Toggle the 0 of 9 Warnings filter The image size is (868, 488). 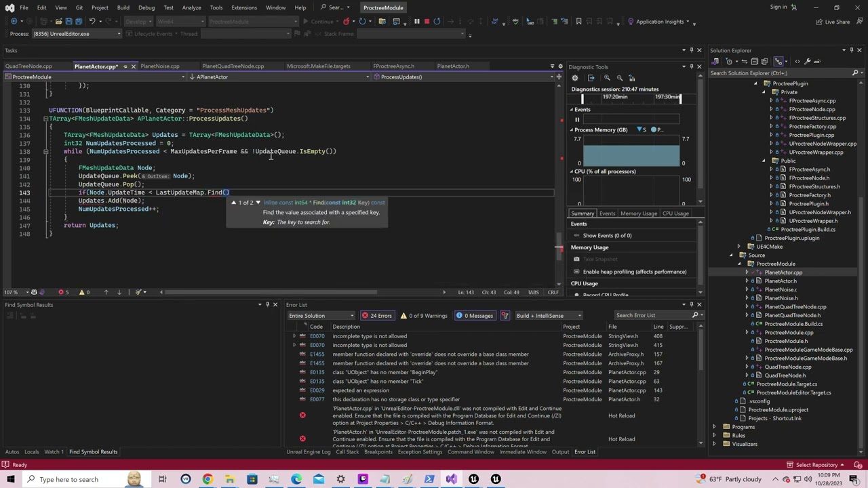pos(425,315)
